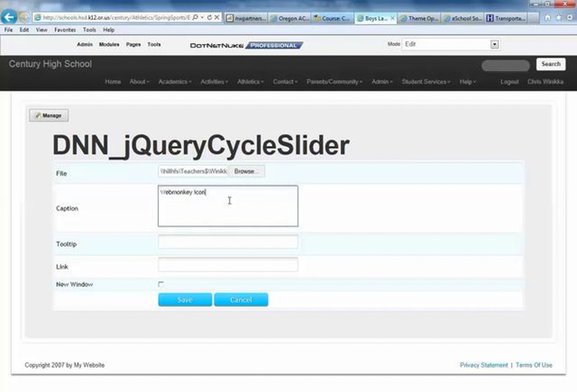Expand the Academics navigation menu
The width and height of the screenshot is (577, 392).
pos(175,82)
